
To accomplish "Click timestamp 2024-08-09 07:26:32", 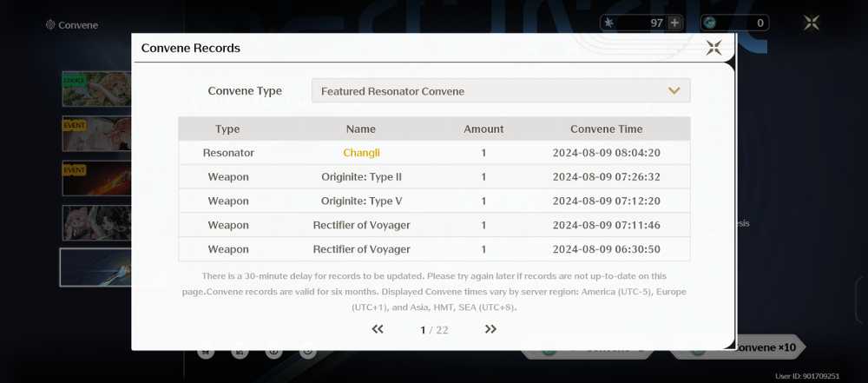I will (x=606, y=177).
